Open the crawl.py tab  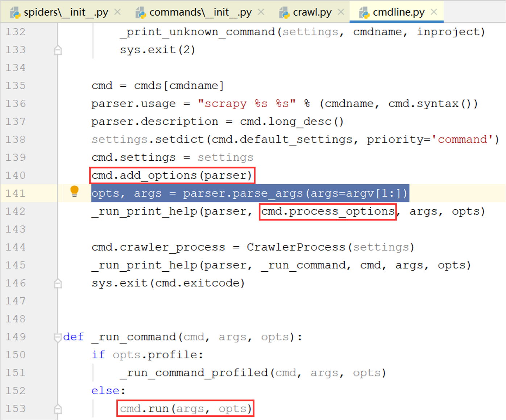point(312,12)
